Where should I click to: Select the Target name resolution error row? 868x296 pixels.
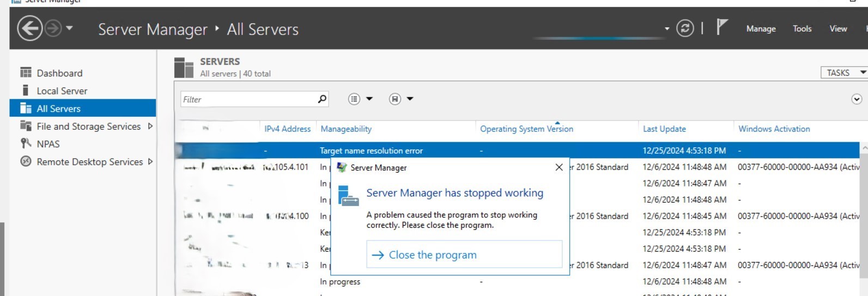[x=518, y=150]
